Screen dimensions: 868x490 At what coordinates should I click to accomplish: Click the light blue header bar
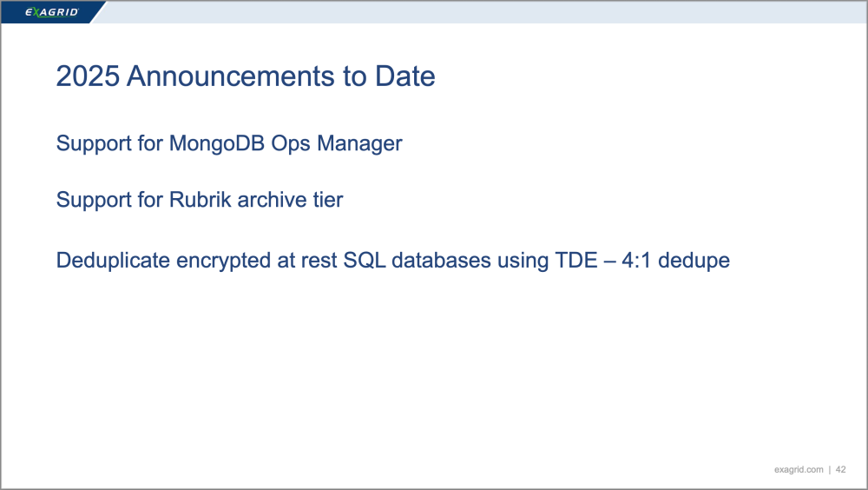tap(486, 12)
